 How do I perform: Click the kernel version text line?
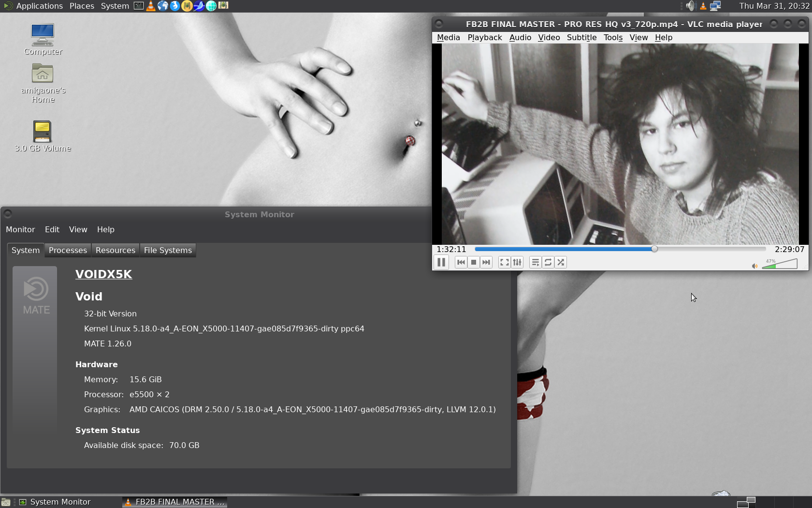coord(224,329)
